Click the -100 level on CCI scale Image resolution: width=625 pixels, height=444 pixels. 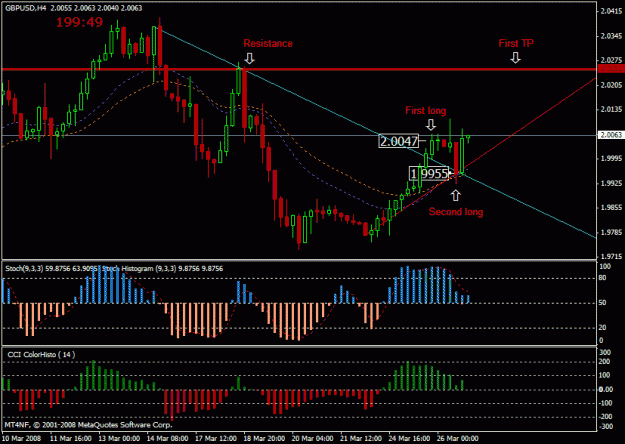[606, 403]
